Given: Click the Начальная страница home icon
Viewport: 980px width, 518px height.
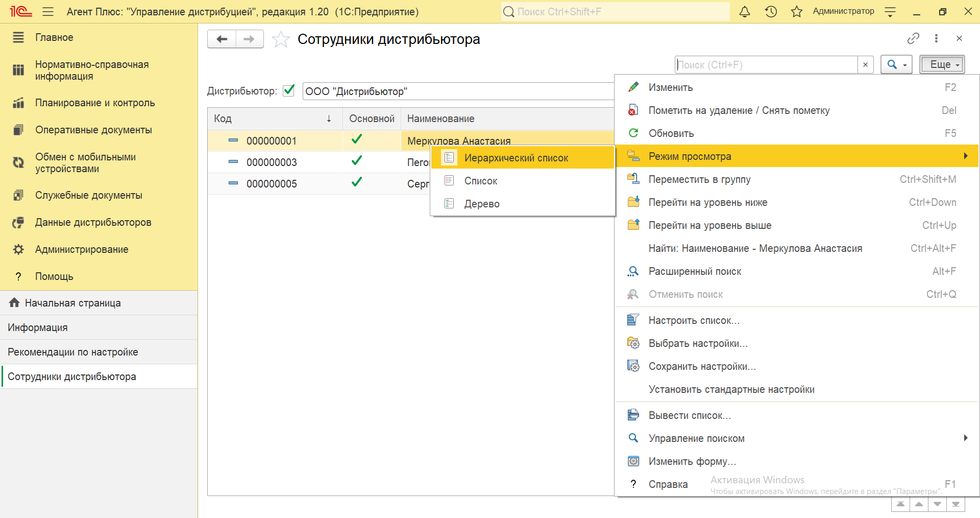Looking at the screenshot, I should 14,302.
